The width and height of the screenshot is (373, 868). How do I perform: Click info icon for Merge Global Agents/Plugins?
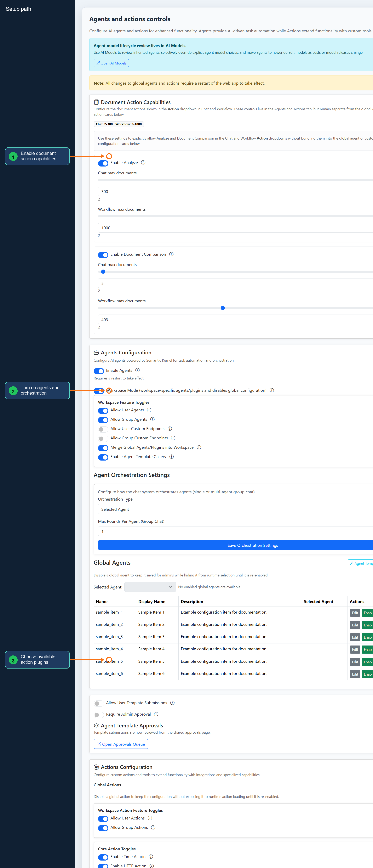point(199,447)
